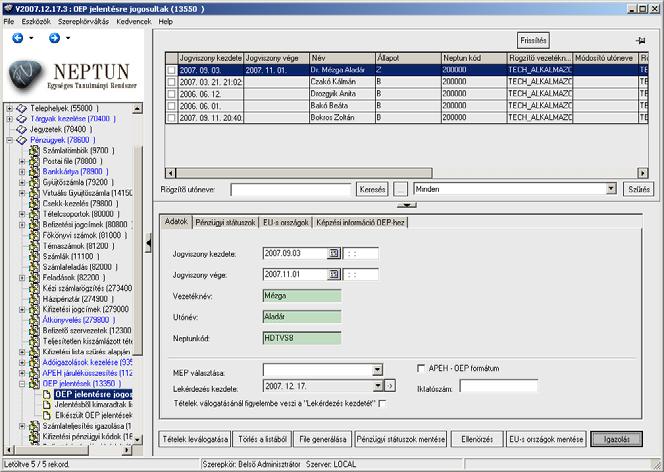
Task: Collapse the OEP jelentések tree node
Action: pos(22,384)
